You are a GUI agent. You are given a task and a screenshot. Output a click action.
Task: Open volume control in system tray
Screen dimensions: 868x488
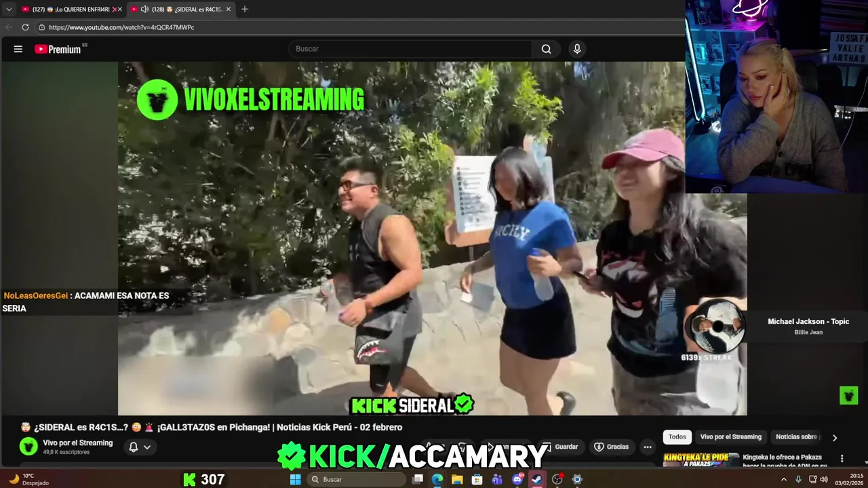824,479
